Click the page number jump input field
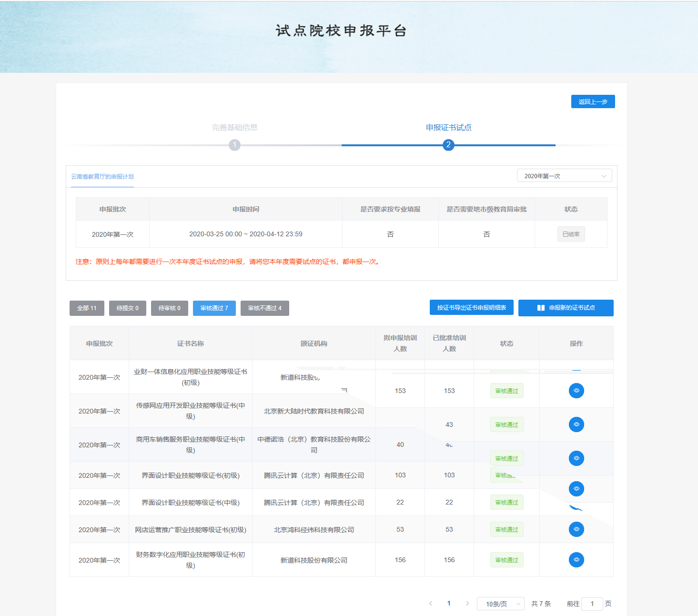 pyautogui.click(x=592, y=604)
